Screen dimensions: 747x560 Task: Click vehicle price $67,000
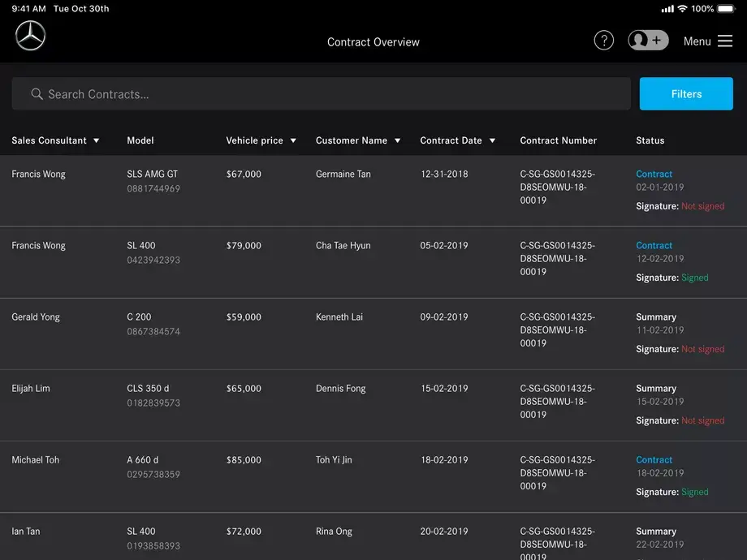244,174
